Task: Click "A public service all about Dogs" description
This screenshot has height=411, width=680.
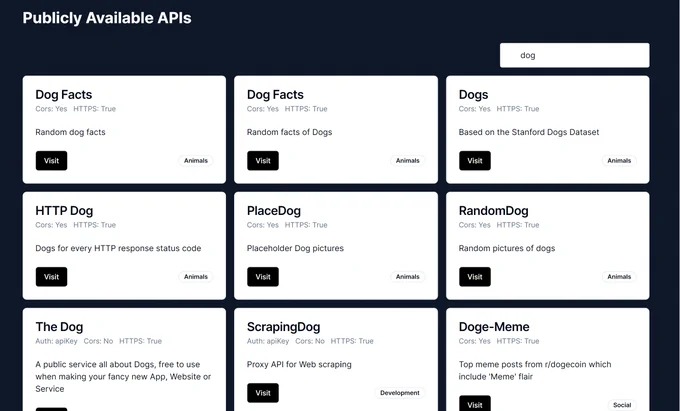Action: point(123,376)
